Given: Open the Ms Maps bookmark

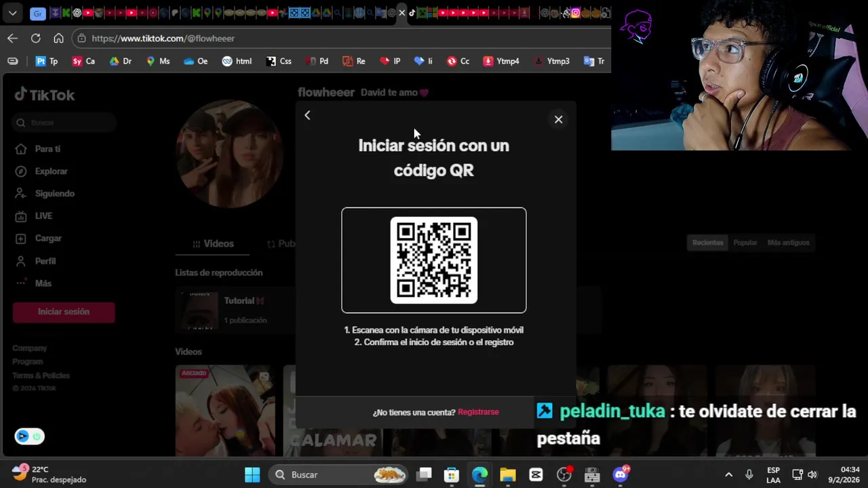Looking at the screenshot, I should [x=157, y=61].
